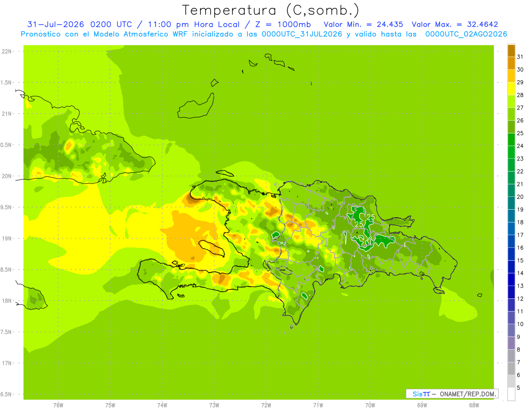
Task: Click the legend value label 5
Action: click(518, 388)
